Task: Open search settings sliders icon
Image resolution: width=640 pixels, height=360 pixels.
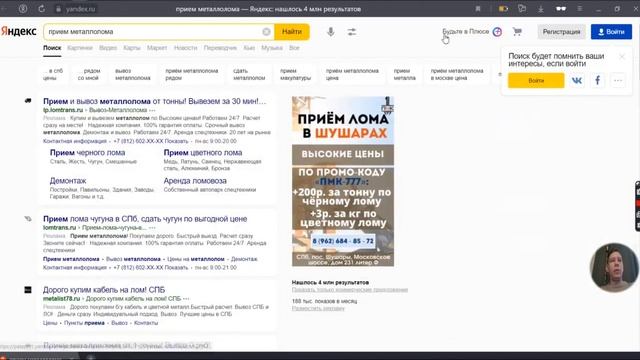Action: click(x=352, y=32)
